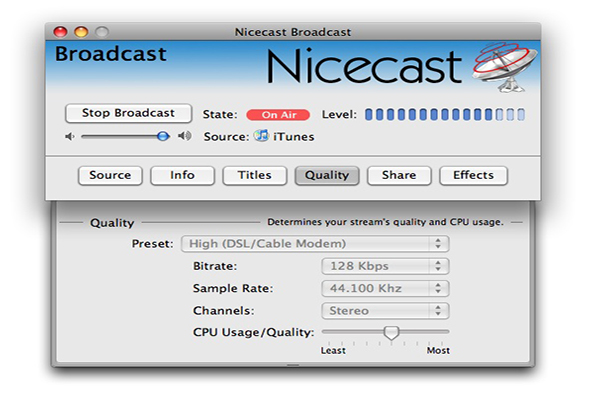
Task: Adjust the monitor volume slider knob
Action: click(x=163, y=136)
